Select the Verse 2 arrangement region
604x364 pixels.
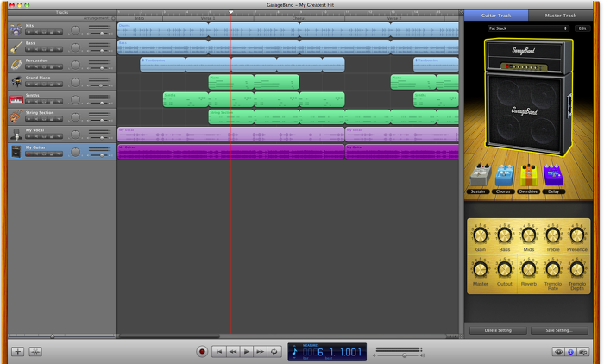394,18
